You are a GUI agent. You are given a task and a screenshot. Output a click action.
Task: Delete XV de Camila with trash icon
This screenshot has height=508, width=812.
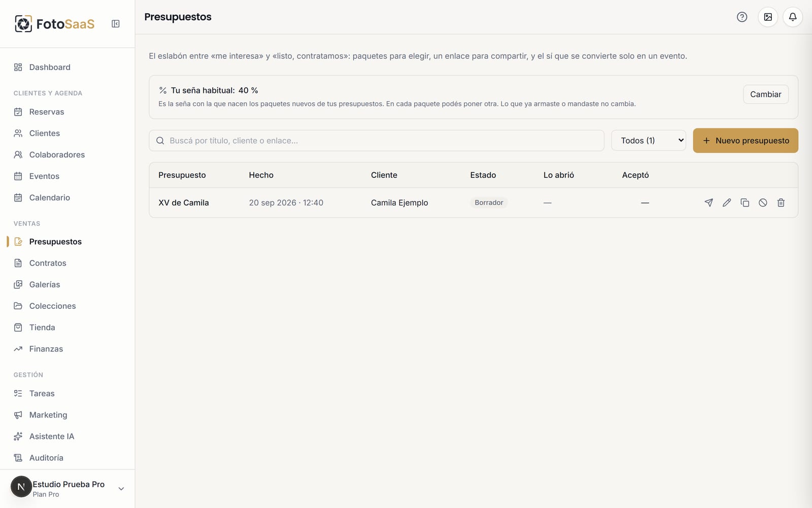pyautogui.click(x=781, y=203)
